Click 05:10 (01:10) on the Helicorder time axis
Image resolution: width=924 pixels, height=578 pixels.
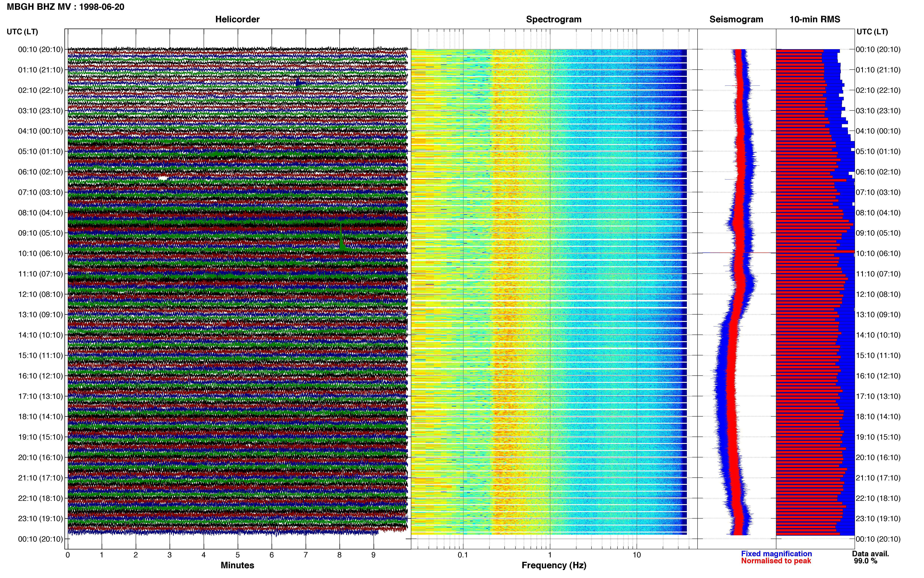pos(41,151)
